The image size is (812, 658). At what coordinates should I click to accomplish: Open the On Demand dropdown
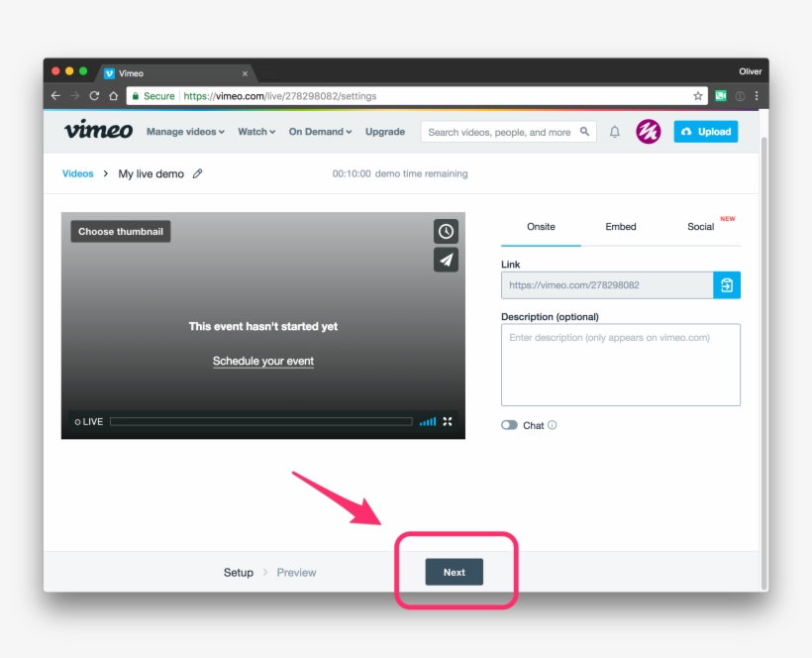319,131
